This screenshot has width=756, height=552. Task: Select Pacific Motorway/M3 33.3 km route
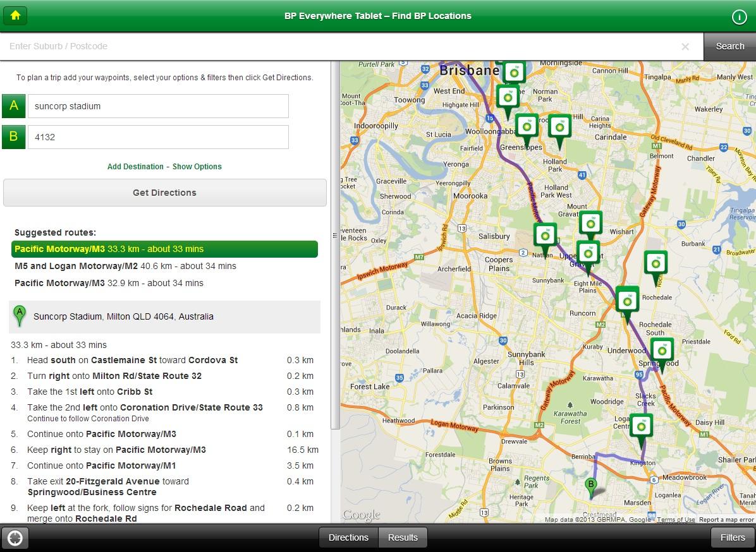(x=164, y=249)
